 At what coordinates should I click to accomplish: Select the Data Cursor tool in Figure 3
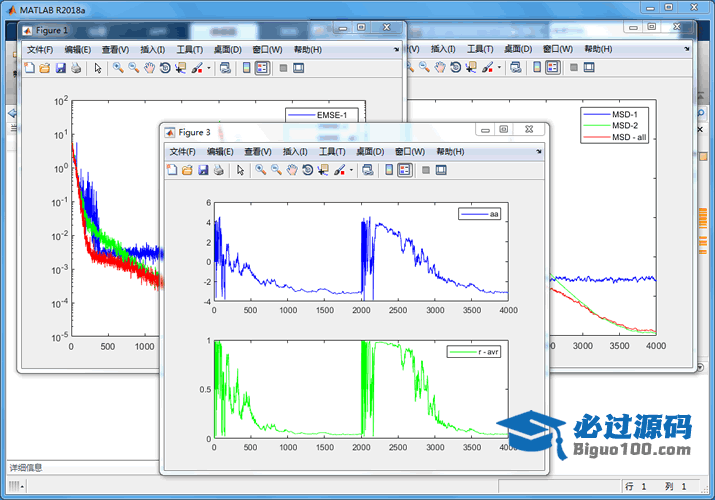pos(323,170)
